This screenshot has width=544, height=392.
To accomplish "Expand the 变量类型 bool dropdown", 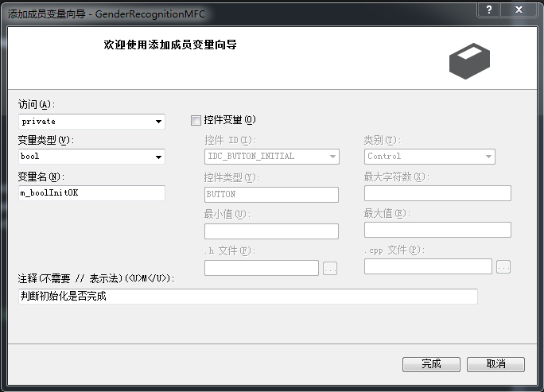I will [91, 157].
